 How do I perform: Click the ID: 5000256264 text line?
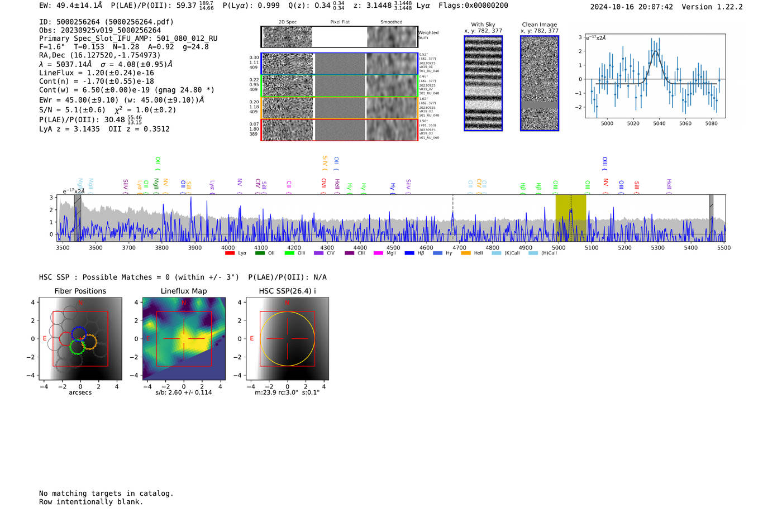click(106, 22)
